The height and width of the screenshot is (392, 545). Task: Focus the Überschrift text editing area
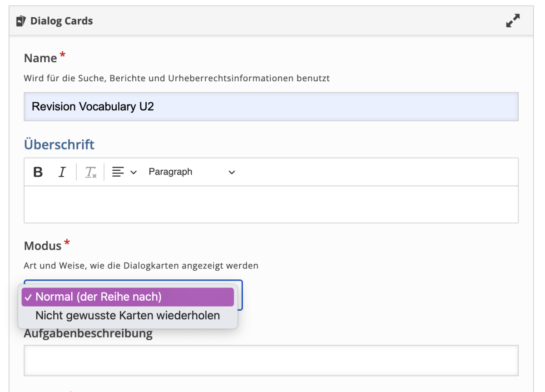(x=271, y=204)
